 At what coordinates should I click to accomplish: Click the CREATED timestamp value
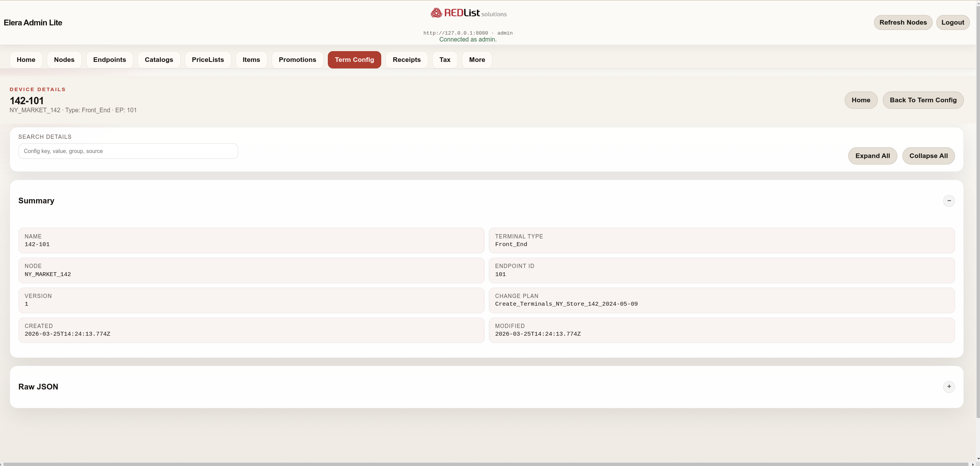pyautogui.click(x=67, y=334)
